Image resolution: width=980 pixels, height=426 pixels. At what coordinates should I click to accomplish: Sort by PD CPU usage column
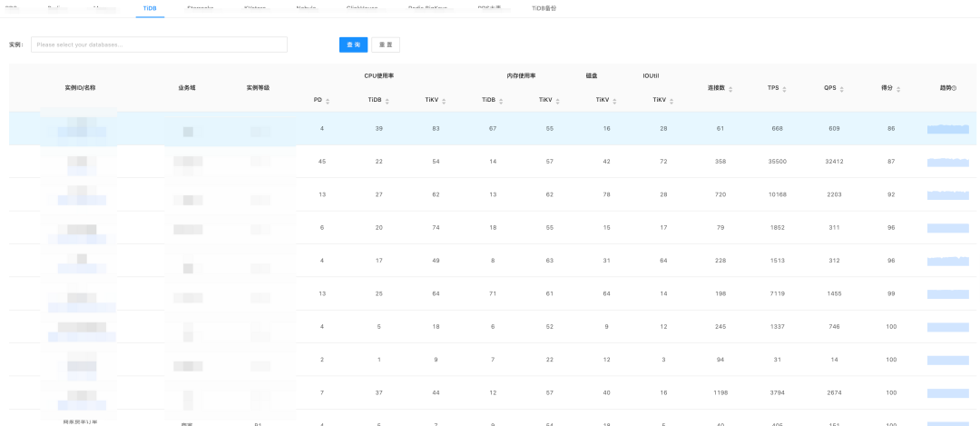coord(328,101)
